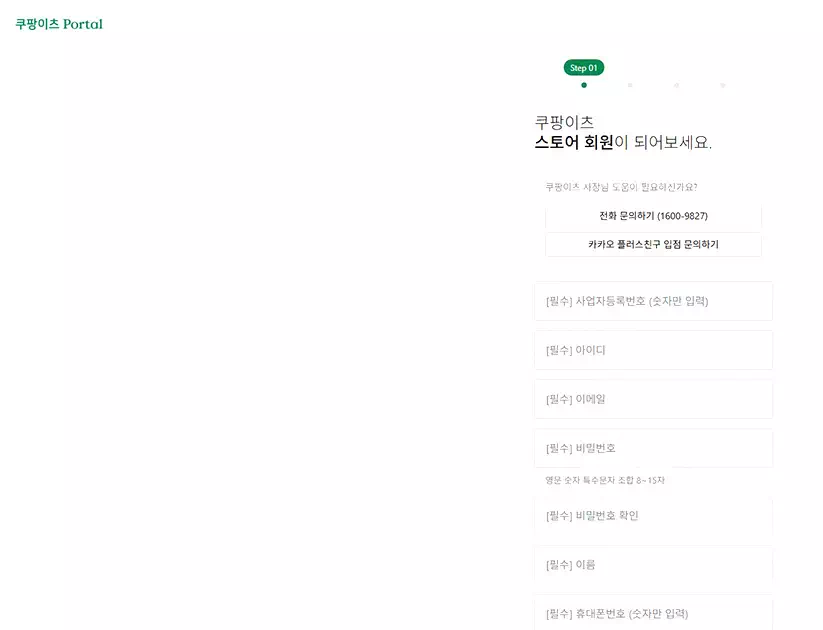The height and width of the screenshot is (630, 823).
Task: Click the green Step 01 badge
Action: [x=583, y=67]
